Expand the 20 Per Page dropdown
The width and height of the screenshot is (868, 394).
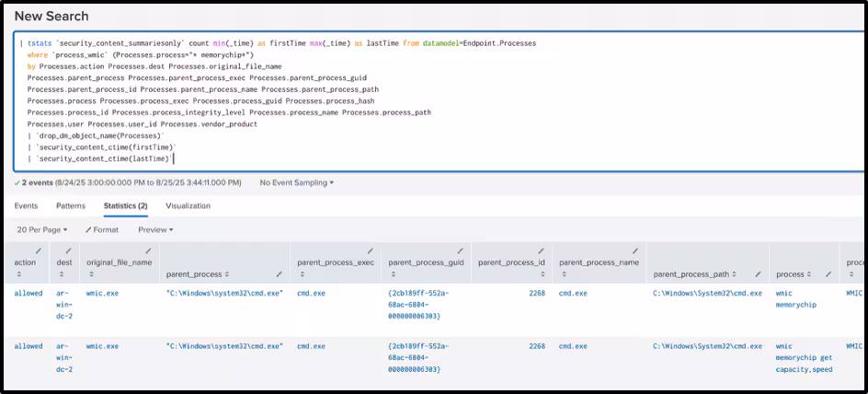[43, 229]
